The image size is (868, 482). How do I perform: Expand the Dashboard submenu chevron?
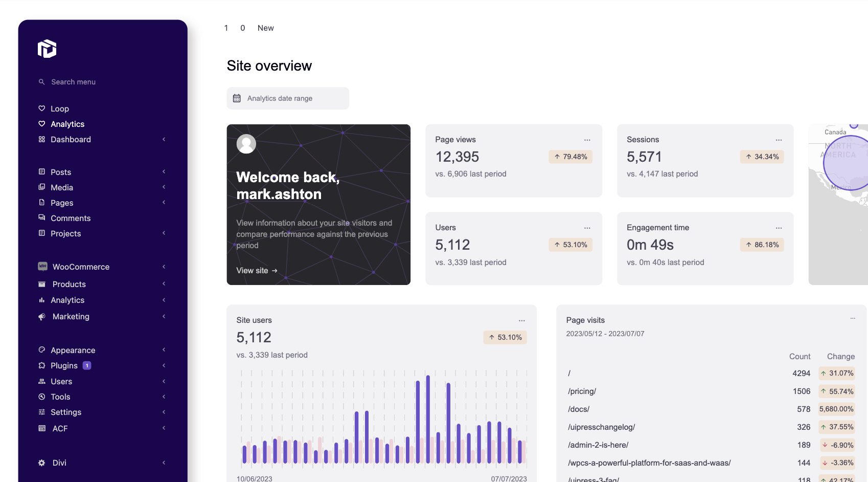pyautogui.click(x=164, y=139)
